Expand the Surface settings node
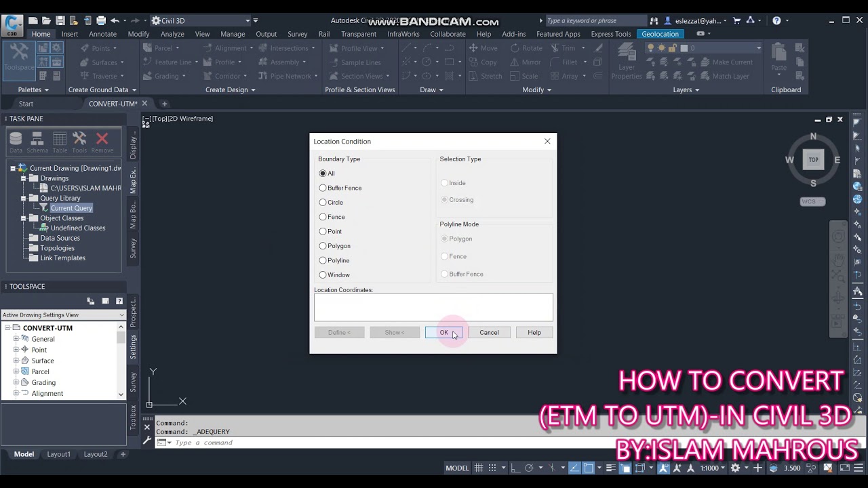This screenshot has height=488, width=868. (16, 361)
